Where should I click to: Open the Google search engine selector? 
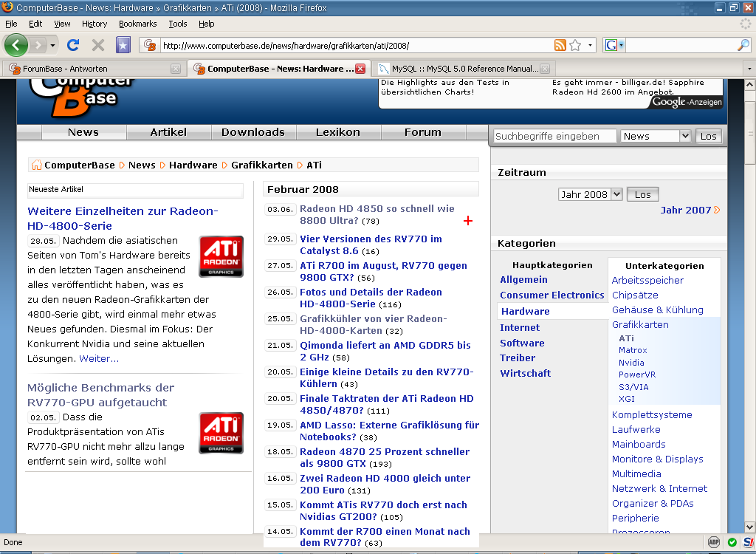point(615,45)
